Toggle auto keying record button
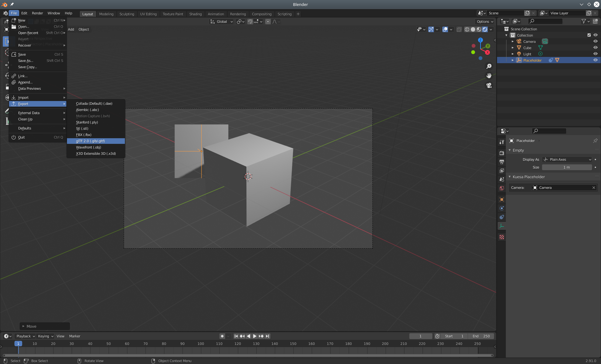Viewport: 601px width, 364px height. pyautogui.click(x=222, y=336)
